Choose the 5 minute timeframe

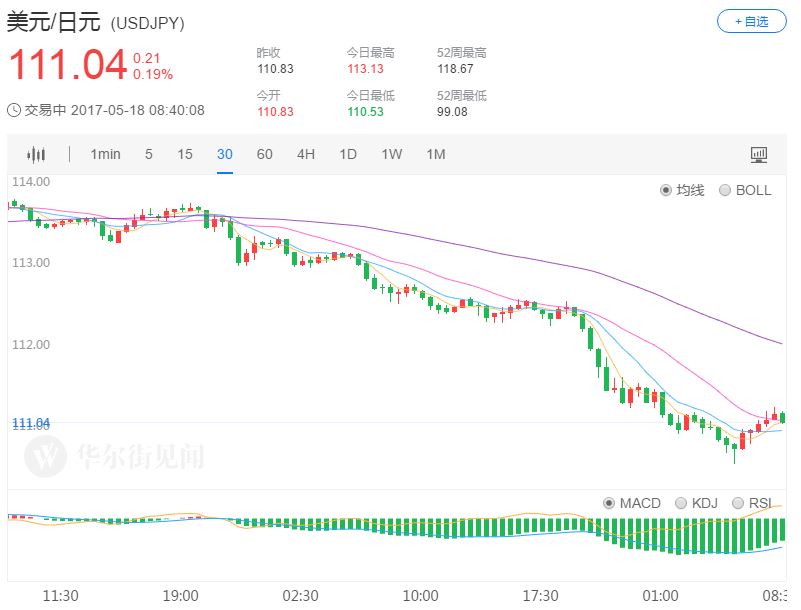point(149,154)
